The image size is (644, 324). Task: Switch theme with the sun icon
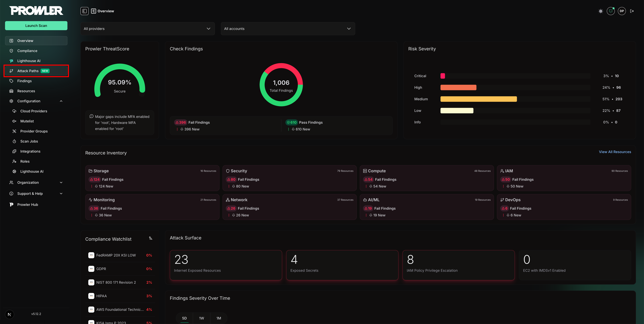point(600,11)
